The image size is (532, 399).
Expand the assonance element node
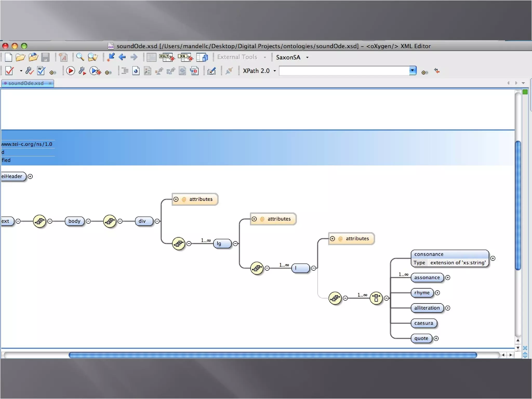pyautogui.click(x=448, y=278)
